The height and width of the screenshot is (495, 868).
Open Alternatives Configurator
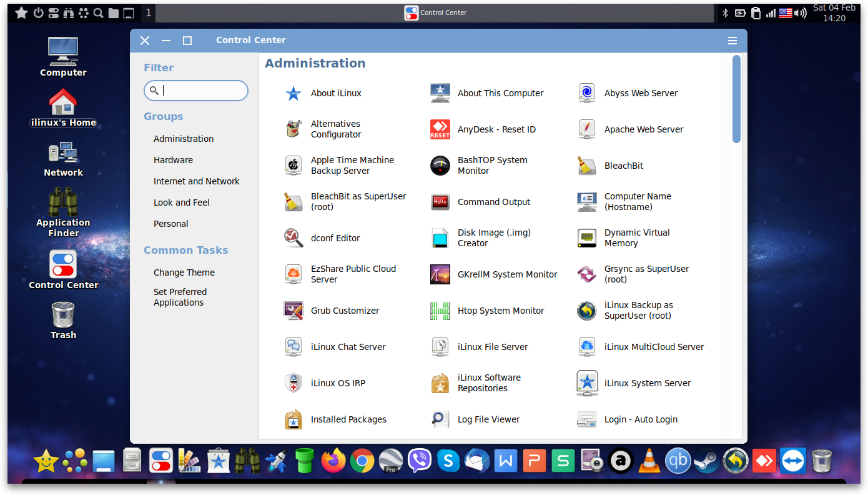323,129
